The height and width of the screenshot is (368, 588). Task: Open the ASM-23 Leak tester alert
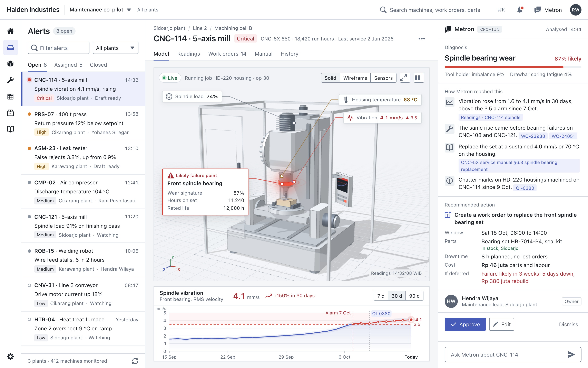pyautogui.click(x=83, y=157)
